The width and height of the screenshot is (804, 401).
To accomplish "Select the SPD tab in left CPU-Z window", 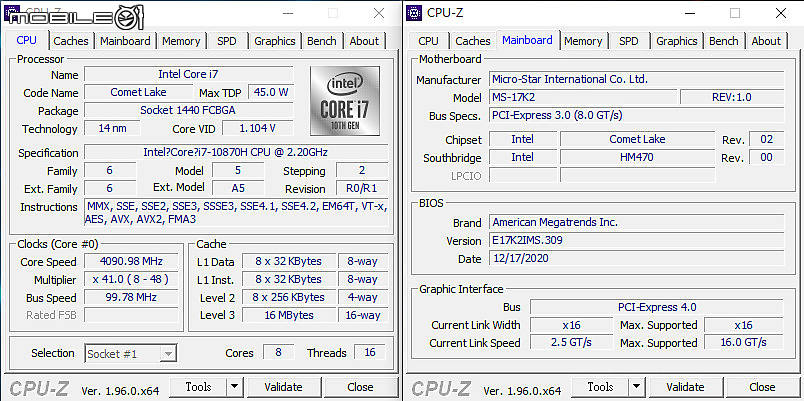I will point(227,41).
